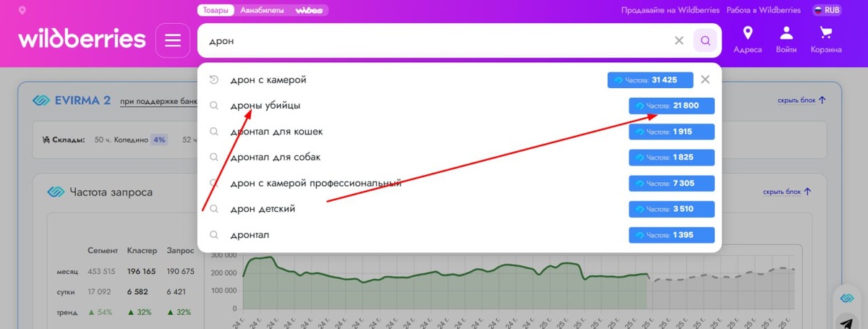
Task: Click Частота 7 305 badge
Action: click(x=672, y=184)
